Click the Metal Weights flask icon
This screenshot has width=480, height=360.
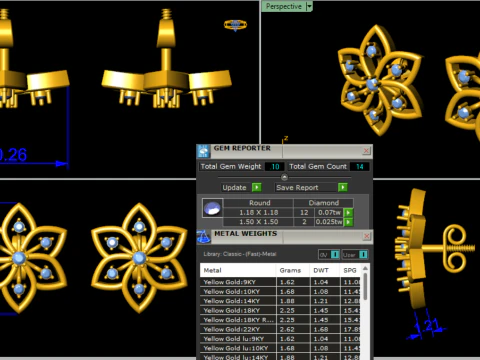click(x=203, y=236)
